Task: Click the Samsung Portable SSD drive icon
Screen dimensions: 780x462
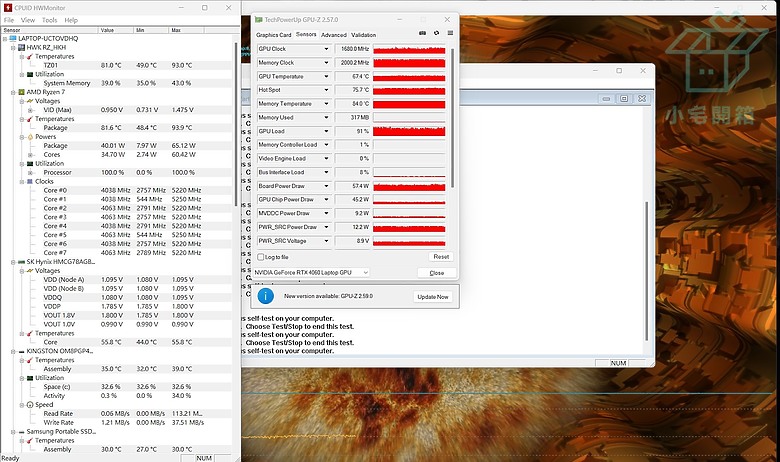Action: (21, 432)
